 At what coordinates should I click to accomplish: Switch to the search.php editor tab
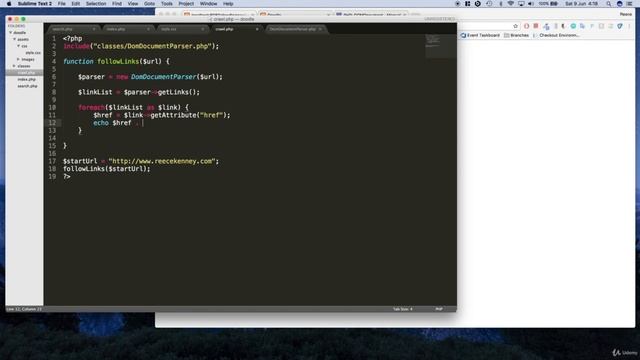[73, 29]
